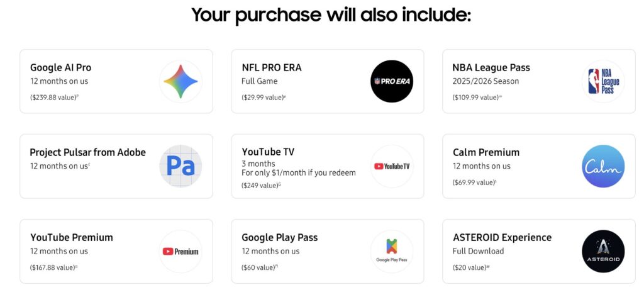Open the ASTEROID Experience title text

click(502, 237)
